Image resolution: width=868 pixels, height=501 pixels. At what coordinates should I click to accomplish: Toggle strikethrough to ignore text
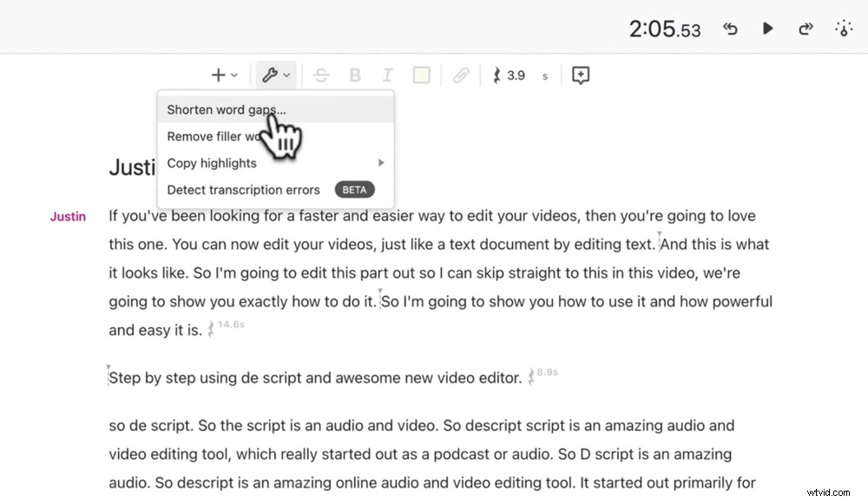coord(321,75)
